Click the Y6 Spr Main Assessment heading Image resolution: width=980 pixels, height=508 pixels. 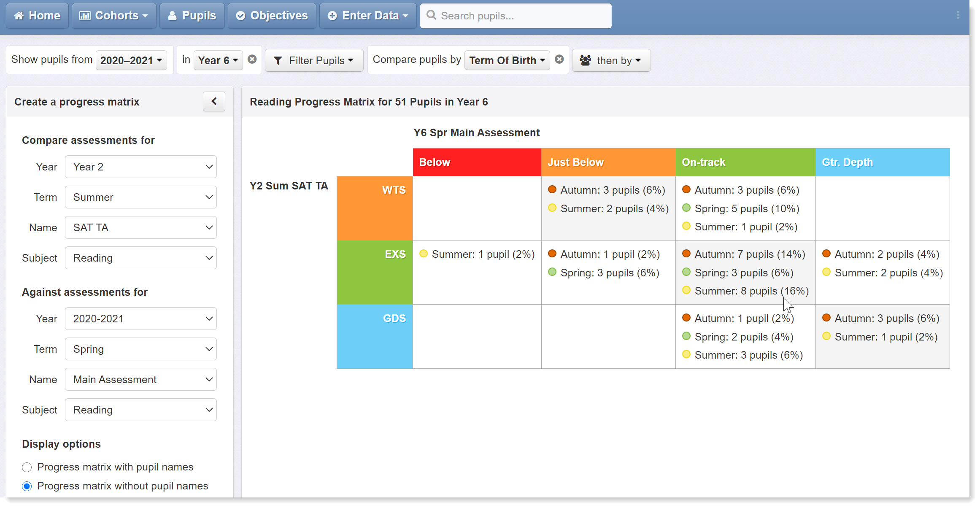476,132
